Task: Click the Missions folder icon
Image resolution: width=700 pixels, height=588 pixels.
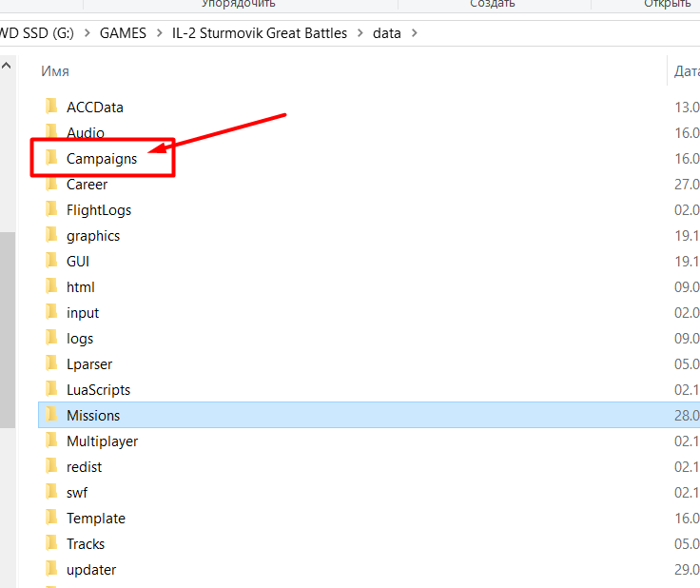Action: pos(51,415)
